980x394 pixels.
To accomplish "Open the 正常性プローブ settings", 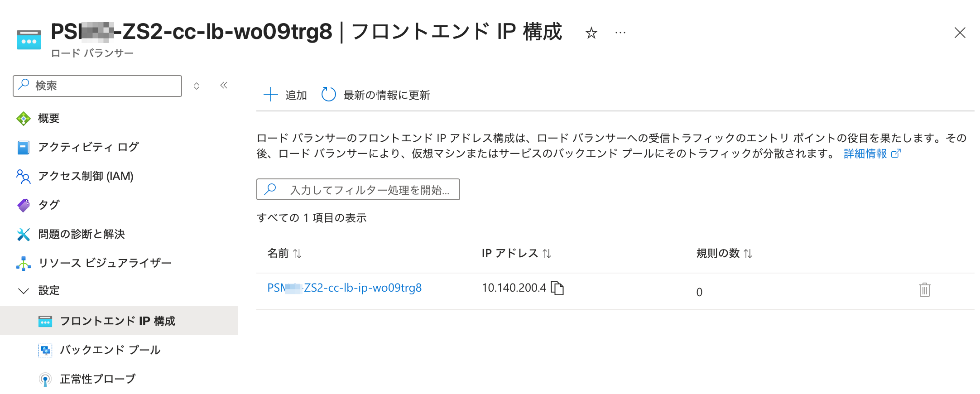I will coord(97,379).
